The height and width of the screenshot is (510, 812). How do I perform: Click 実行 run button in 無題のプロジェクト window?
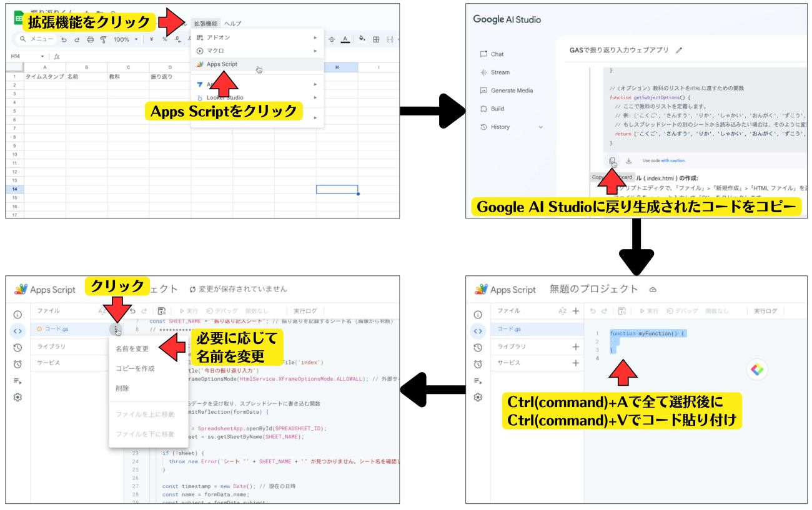point(649,311)
